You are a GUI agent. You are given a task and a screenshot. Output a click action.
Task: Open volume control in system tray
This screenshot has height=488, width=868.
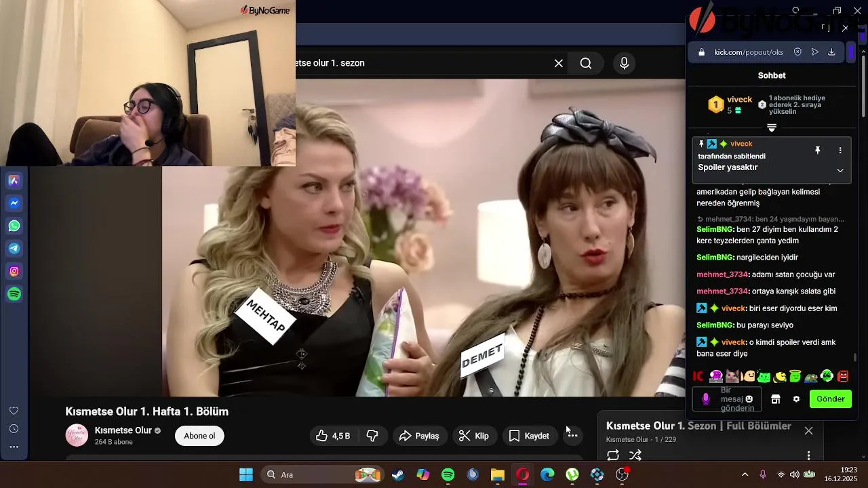coord(794,474)
